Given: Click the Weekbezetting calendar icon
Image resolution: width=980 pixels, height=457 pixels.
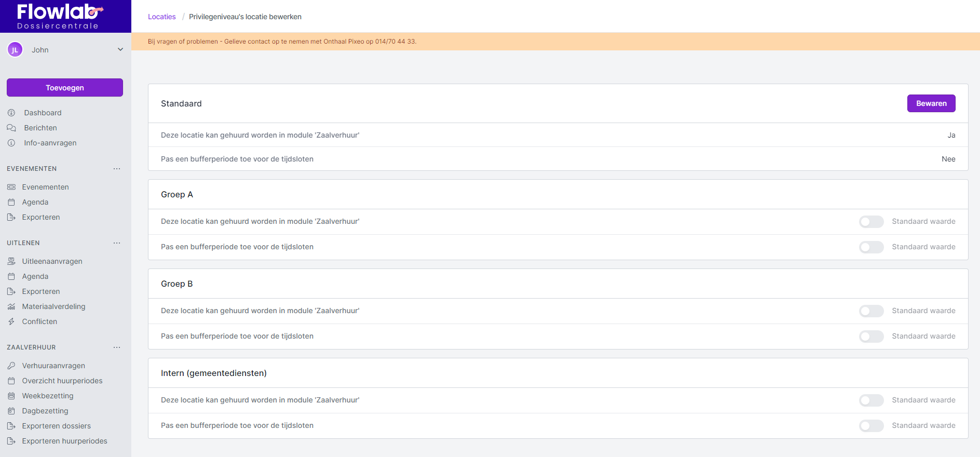Looking at the screenshot, I should click(x=11, y=396).
